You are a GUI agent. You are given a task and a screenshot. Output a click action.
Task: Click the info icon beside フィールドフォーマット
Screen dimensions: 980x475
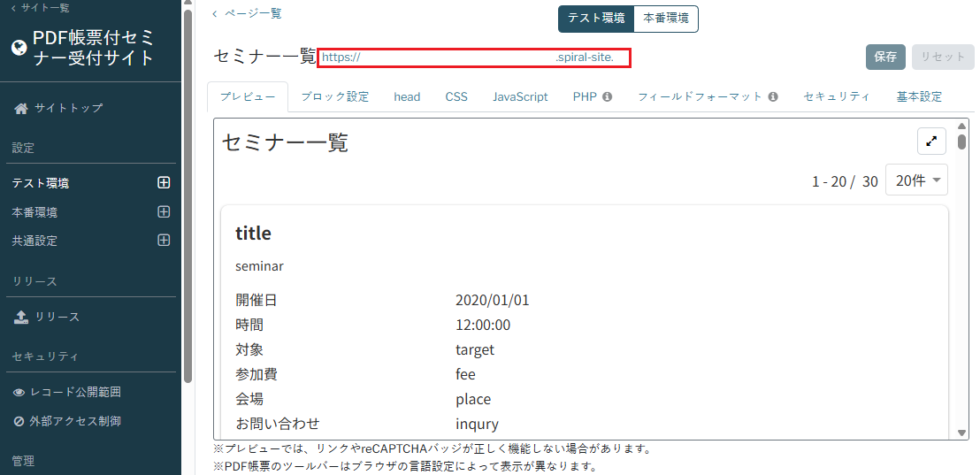(x=772, y=97)
